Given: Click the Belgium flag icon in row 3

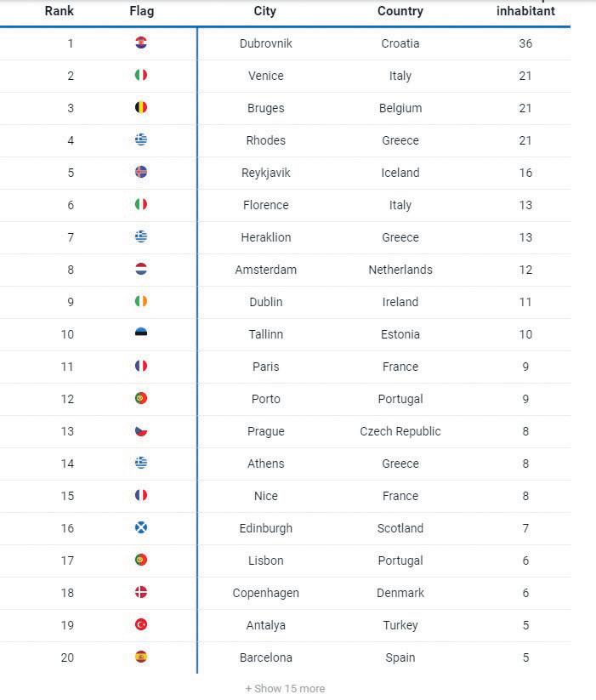Looking at the screenshot, I should point(141,107).
